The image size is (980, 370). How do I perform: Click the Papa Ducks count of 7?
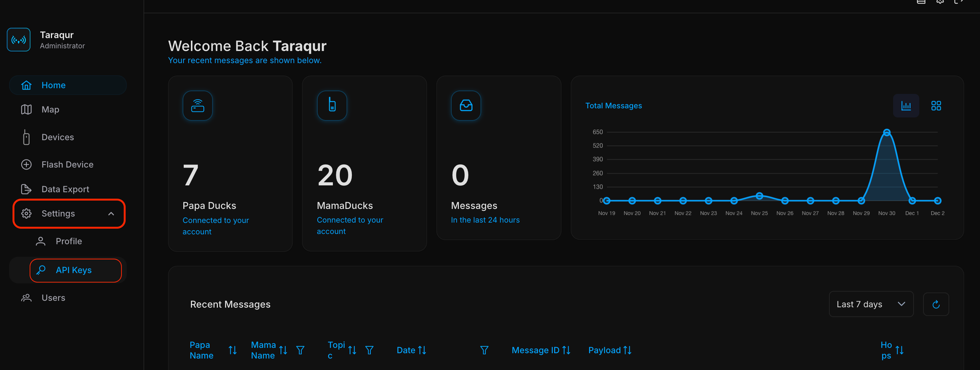[x=190, y=175]
